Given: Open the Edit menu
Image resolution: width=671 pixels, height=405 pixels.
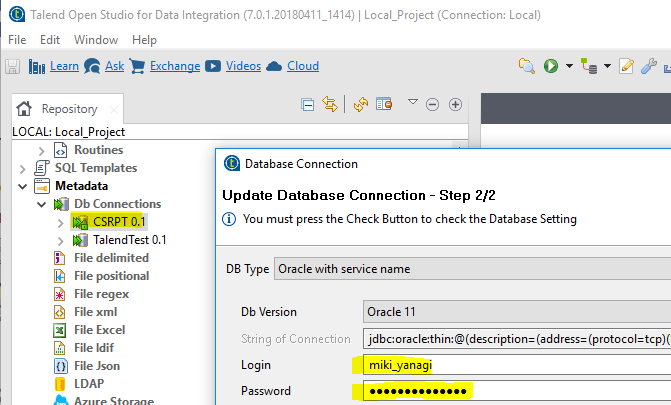Looking at the screenshot, I should [50, 40].
